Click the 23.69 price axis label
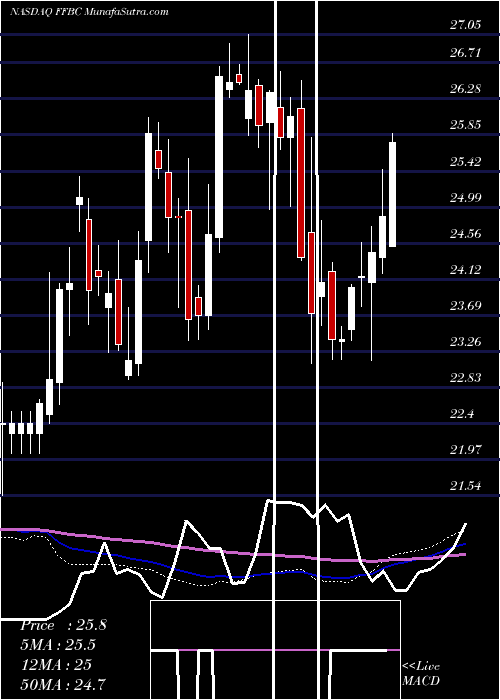This screenshot has width=500, height=700. pyautogui.click(x=465, y=307)
